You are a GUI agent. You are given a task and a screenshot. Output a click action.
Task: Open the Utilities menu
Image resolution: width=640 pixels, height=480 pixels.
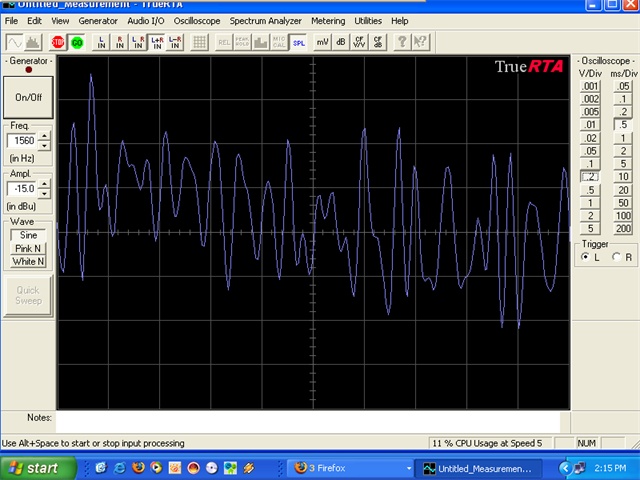(x=368, y=21)
